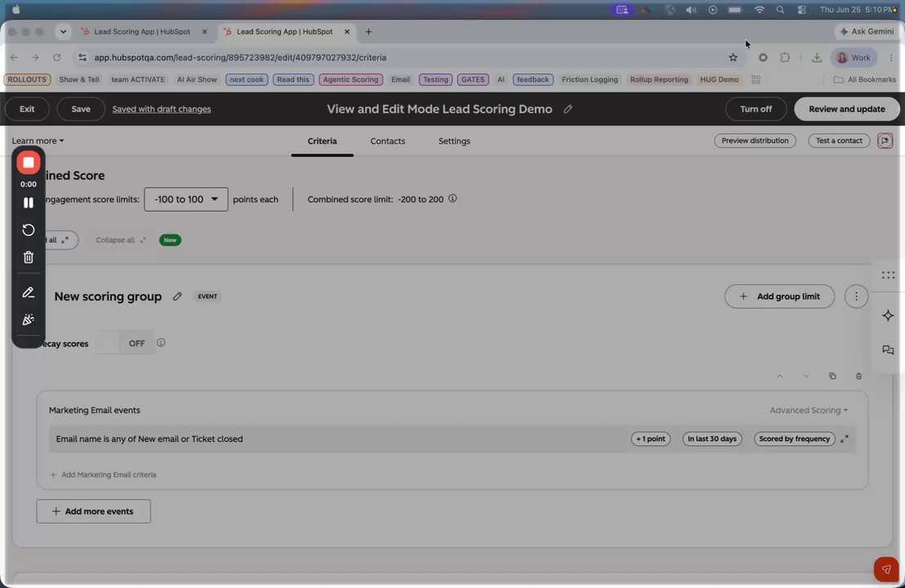Open the Work profile menu
Image resolution: width=905 pixels, height=588 pixels.
tap(854, 58)
